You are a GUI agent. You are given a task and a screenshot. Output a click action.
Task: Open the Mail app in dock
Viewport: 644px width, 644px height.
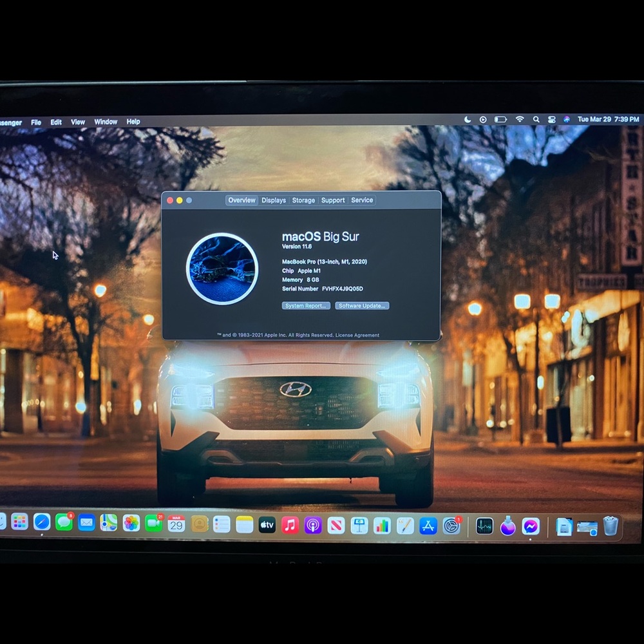pyautogui.click(x=86, y=522)
